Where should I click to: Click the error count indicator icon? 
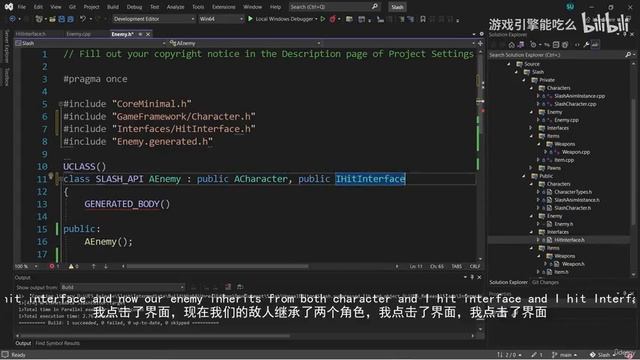[52, 267]
